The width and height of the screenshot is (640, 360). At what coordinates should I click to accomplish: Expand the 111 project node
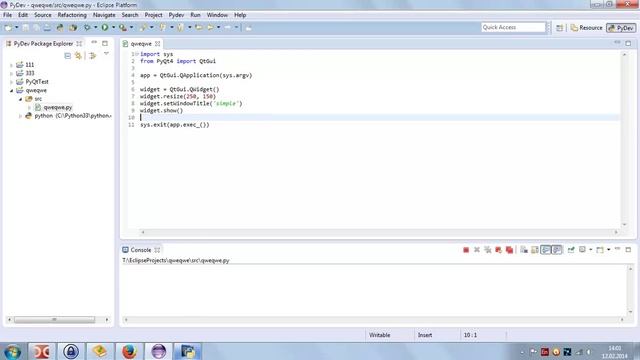11,65
